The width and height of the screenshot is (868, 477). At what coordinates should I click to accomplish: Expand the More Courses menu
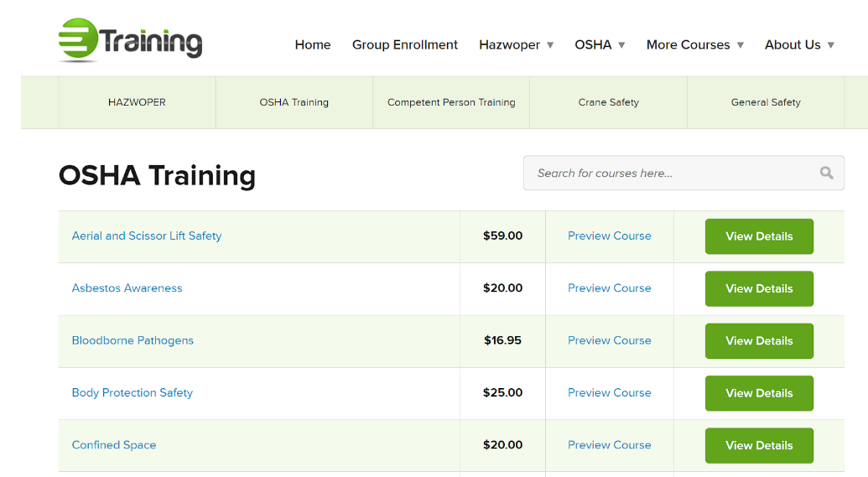click(694, 44)
